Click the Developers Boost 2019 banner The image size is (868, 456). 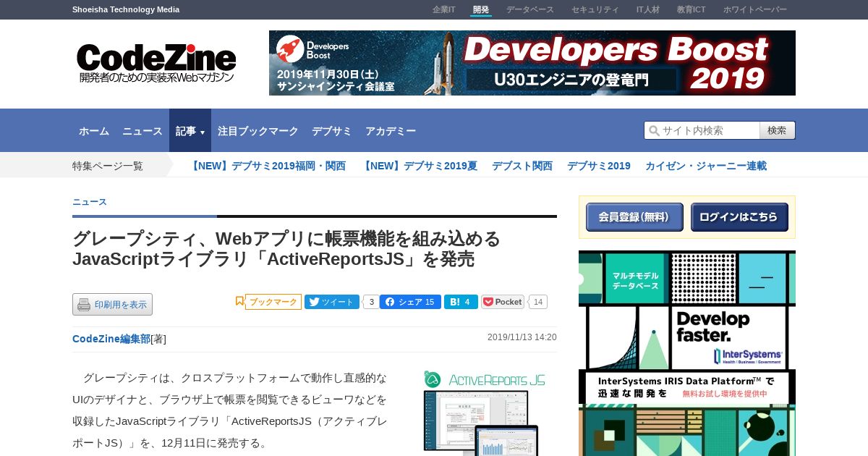point(532,63)
